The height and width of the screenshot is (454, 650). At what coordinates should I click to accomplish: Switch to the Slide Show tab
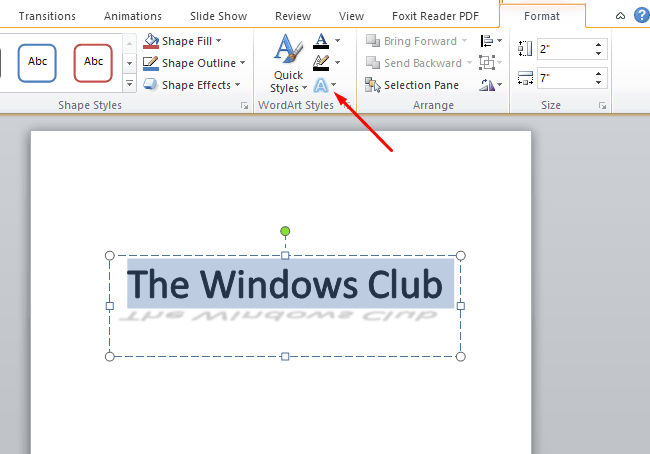pos(218,16)
